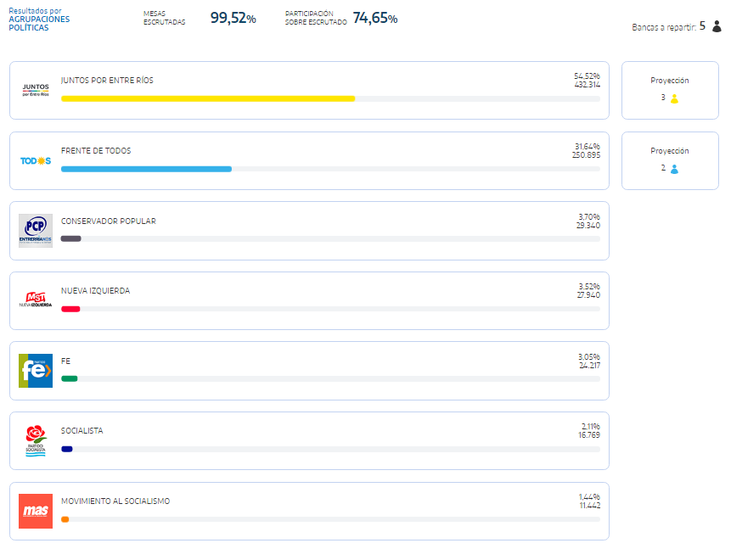Click the Partido Socialista rose logo
This screenshot has height=560, width=731.
[x=36, y=441]
